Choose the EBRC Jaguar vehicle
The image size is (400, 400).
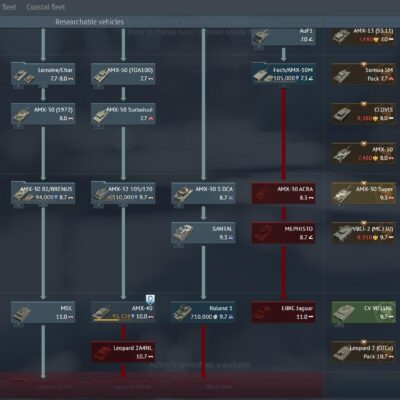[283, 312]
